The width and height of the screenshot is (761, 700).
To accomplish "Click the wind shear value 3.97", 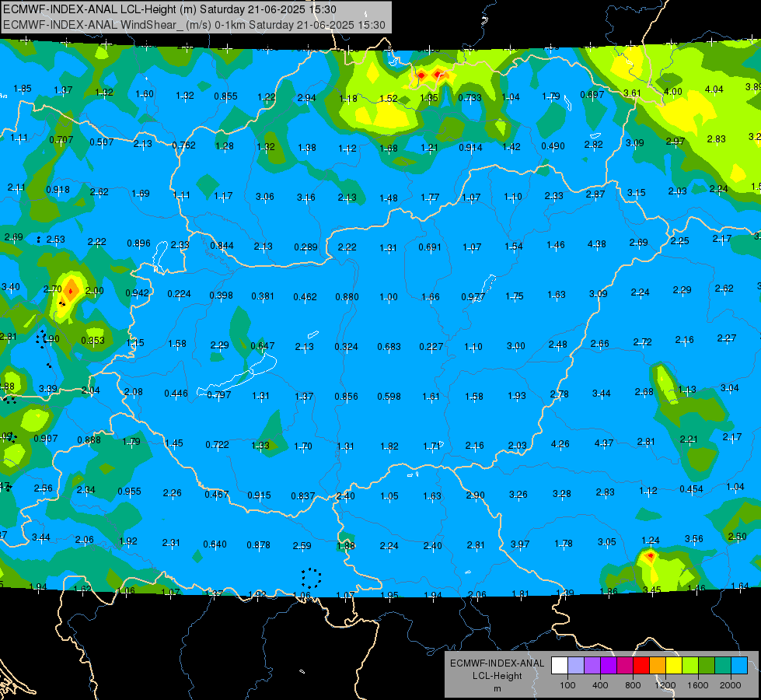I will point(520,544).
